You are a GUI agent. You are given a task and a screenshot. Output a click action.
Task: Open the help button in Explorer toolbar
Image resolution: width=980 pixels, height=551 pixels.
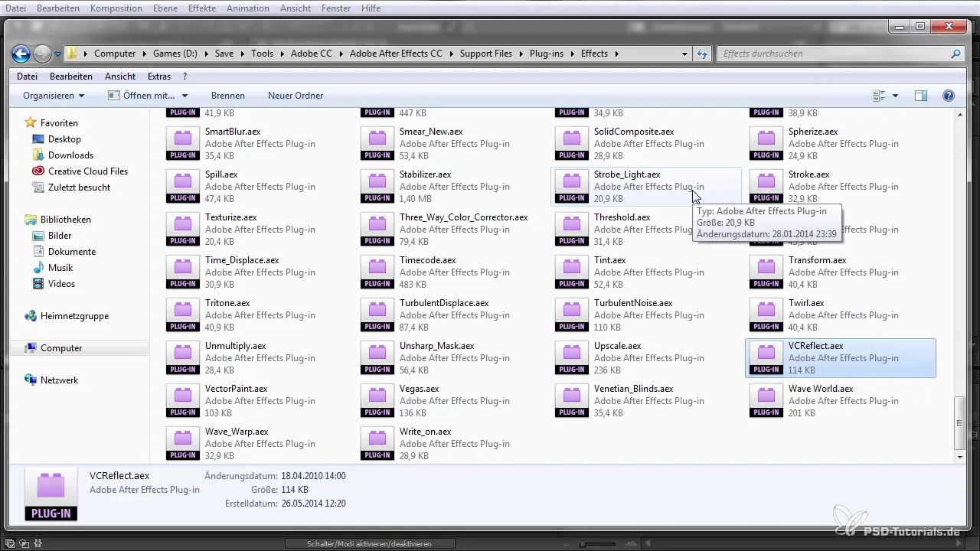[x=948, y=96]
